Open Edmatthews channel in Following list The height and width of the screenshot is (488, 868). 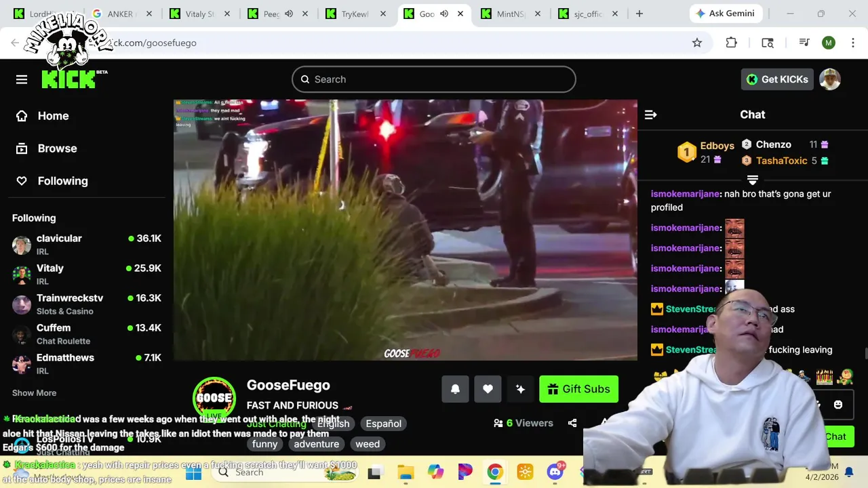click(87, 364)
